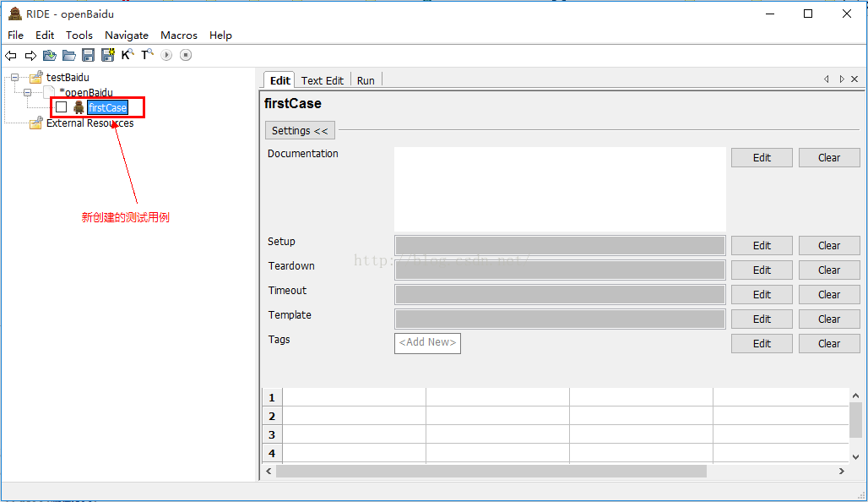This screenshot has height=502, width=868.
Task: Click Edit button for Timeout
Action: (x=762, y=294)
